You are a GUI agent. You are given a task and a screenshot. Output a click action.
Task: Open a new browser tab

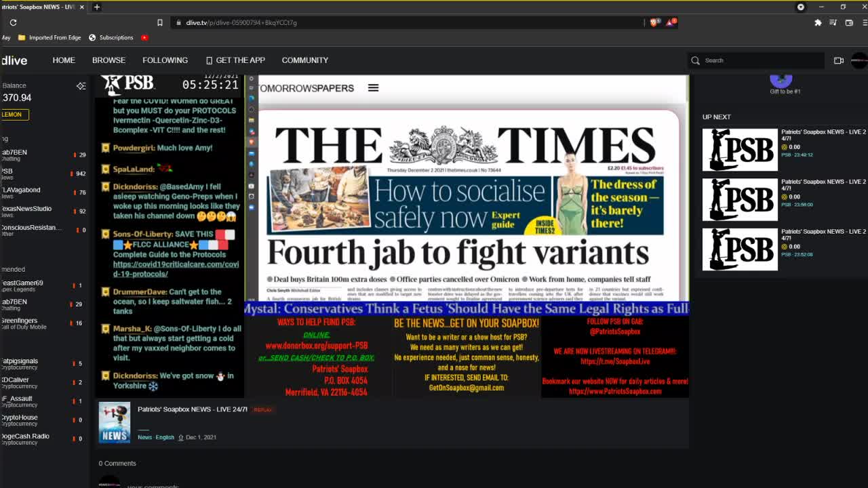97,7
